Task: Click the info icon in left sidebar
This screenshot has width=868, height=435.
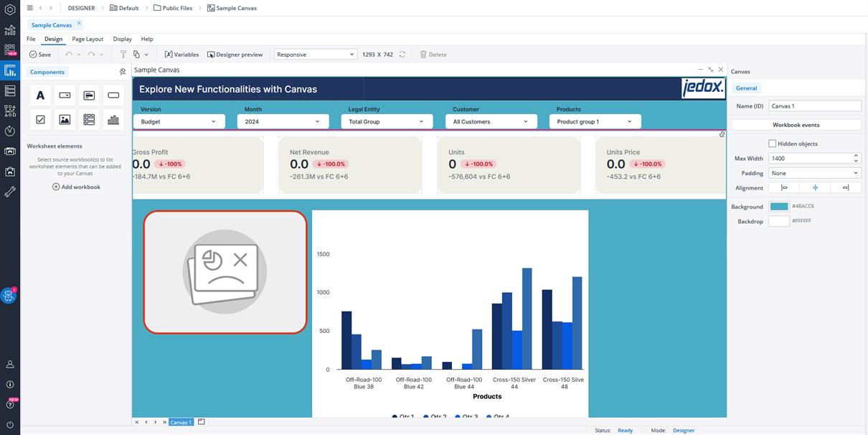Action: tap(10, 385)
